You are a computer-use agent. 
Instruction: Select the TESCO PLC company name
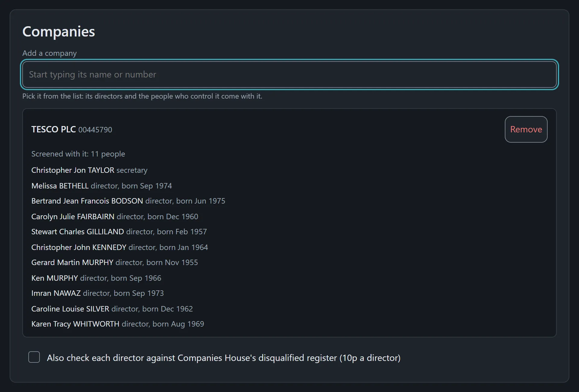point(53,129)
